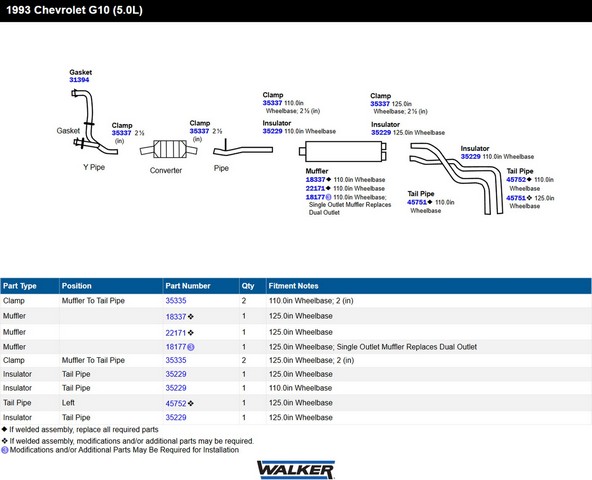Open insulator 35229 125.0in Wheelbase diagram link
The height and width of the screenshot is (480, 592).
(381, 132)
